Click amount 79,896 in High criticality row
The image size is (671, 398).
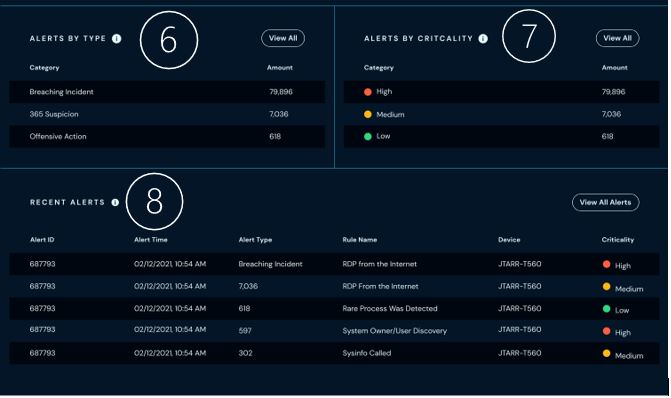coord(613,92)
